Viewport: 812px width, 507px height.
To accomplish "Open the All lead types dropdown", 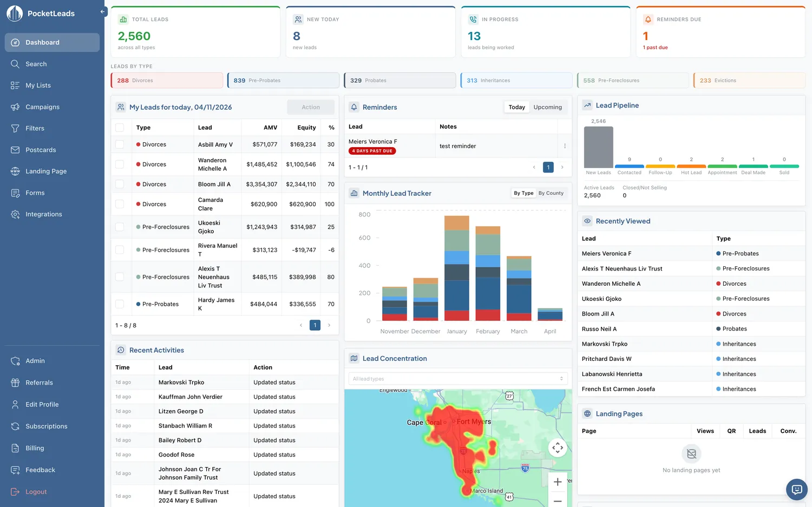I will coord(458,379).
